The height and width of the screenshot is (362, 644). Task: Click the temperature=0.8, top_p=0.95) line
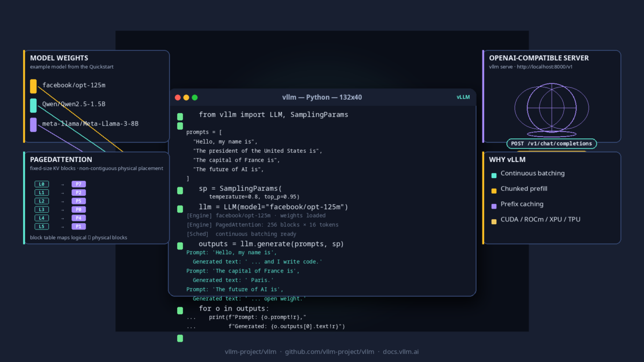pyautogui.click(x=254, y=197)
